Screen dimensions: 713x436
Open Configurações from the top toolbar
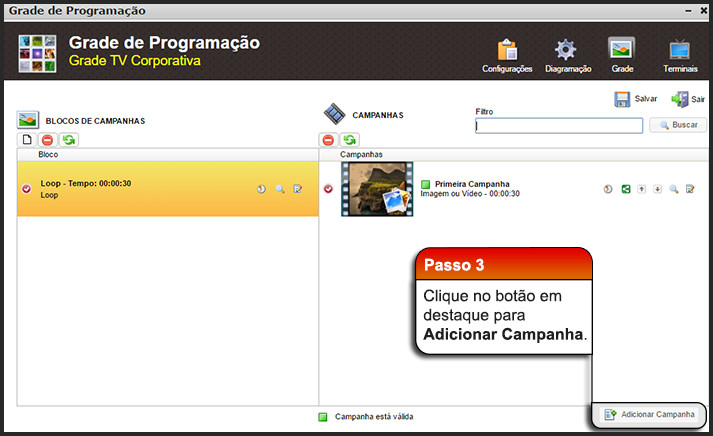pyautogui.click(x=507, y=56)
